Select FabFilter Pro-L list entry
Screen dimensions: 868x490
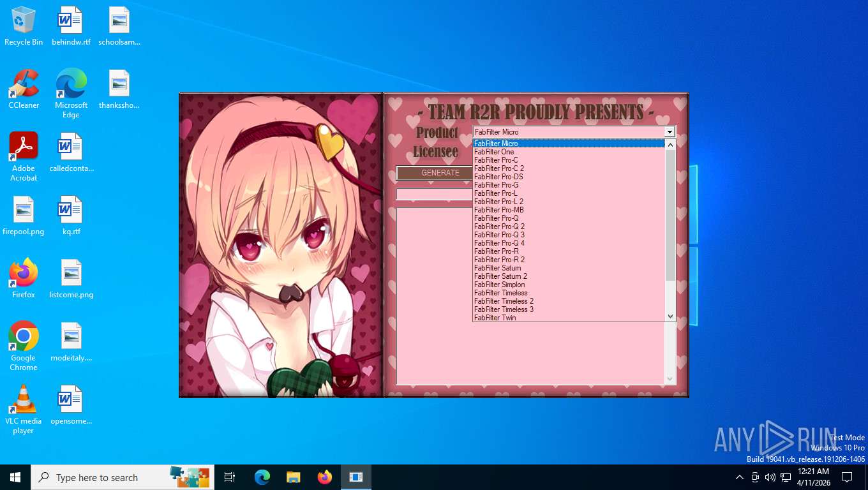(x=569, y=193)
